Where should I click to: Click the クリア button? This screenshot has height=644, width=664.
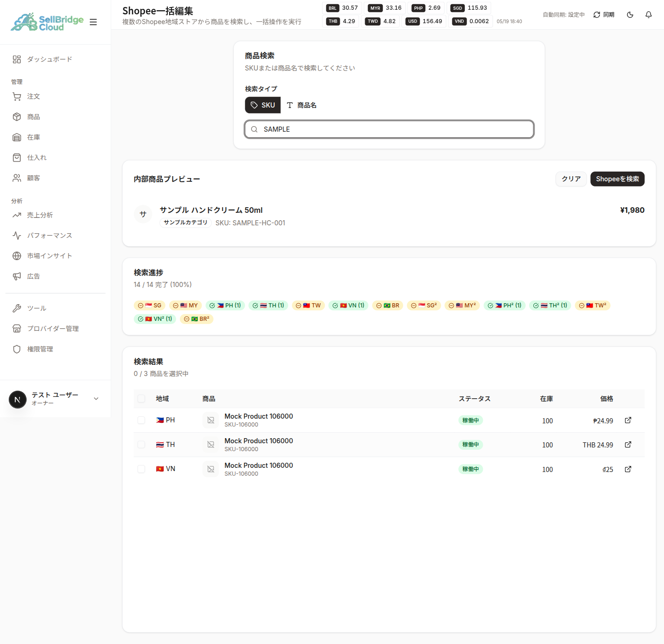pyautogui.click(x=571, y=179)
